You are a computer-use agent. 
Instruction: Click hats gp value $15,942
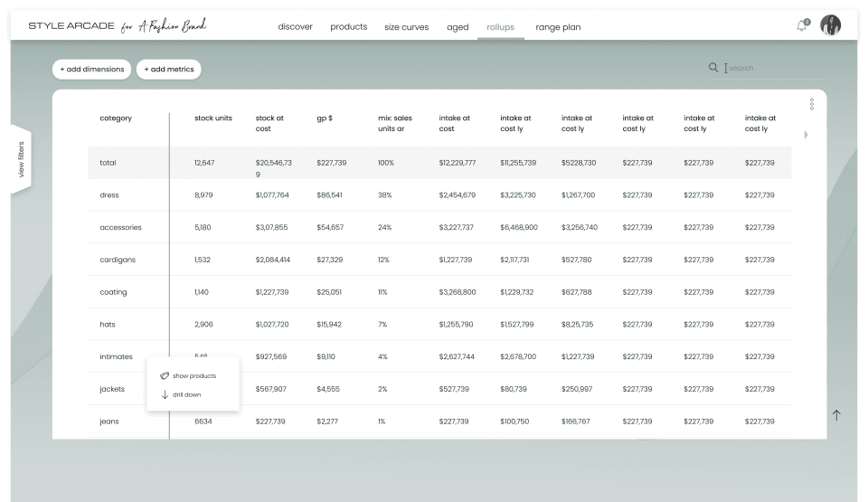click(x=329, y=324)
